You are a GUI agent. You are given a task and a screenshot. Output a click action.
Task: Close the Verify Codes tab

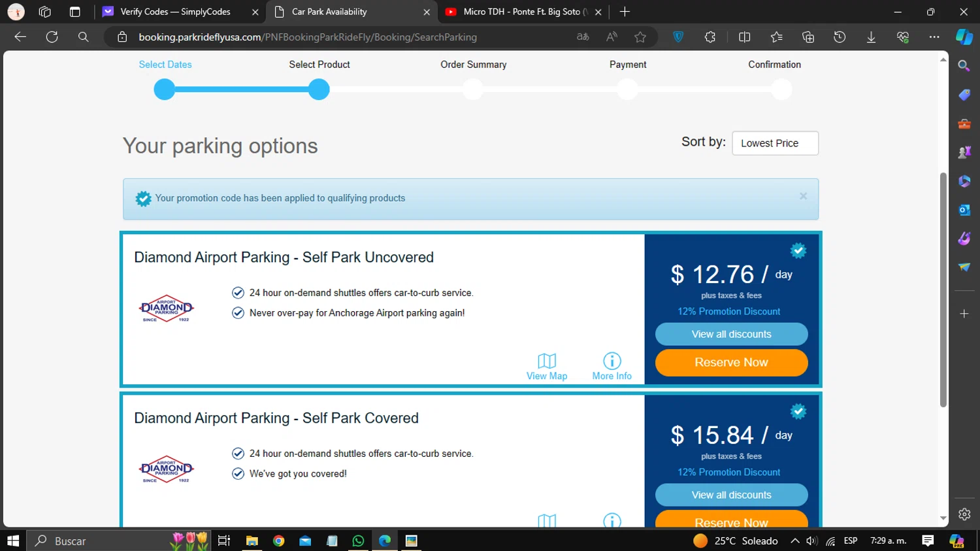[x=255, y=12]
